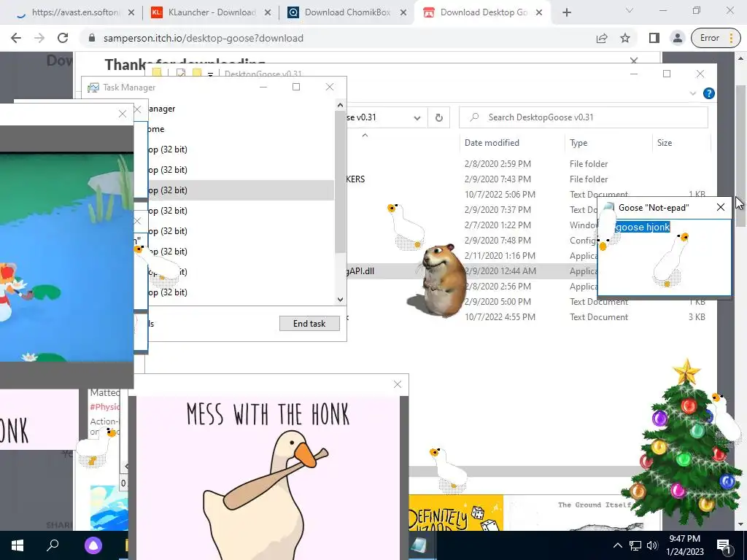This screenshot has width=747, height=560.
Task: Close the pond game popup window
Action: 123,114
